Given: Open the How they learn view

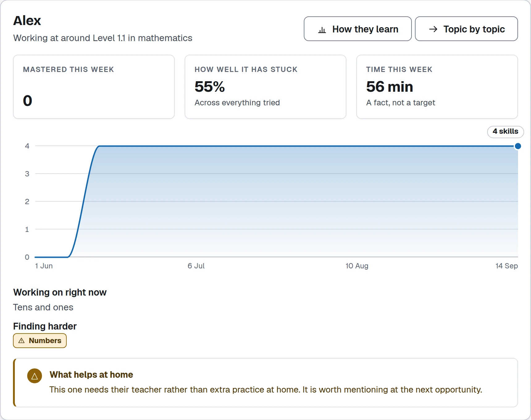Looking at the screenshot, I should [357, 29].
